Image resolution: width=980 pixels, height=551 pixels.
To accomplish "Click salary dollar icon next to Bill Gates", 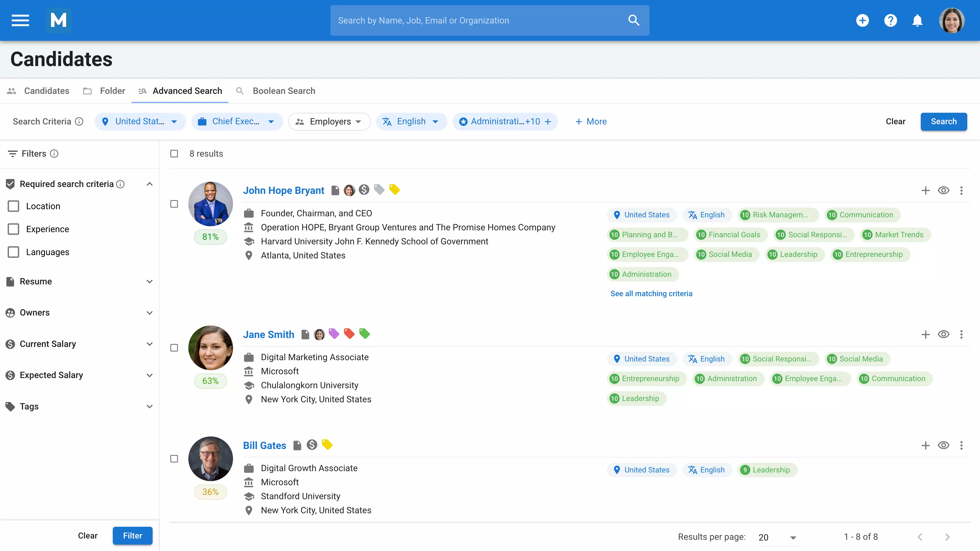I will 312,445.
